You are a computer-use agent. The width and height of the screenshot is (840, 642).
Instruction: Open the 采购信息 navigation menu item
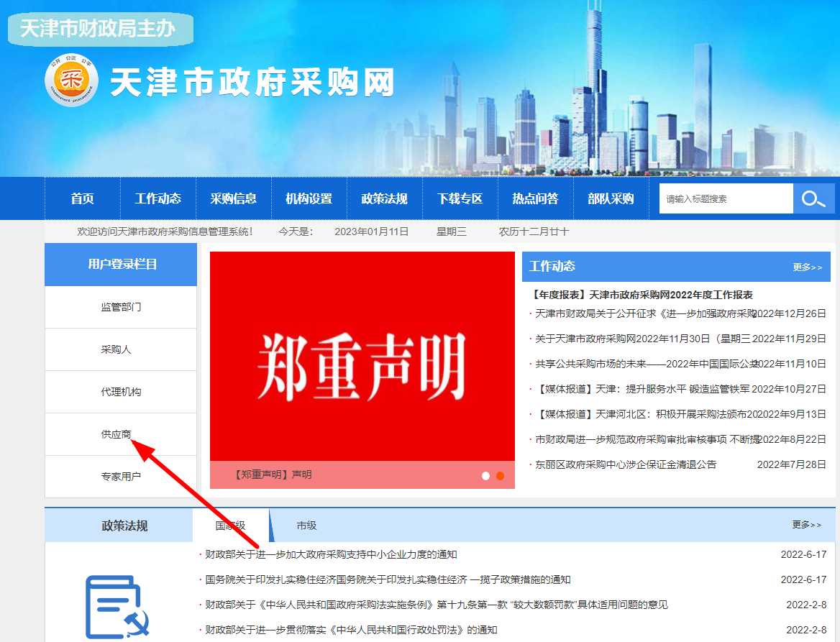(234, 199)
